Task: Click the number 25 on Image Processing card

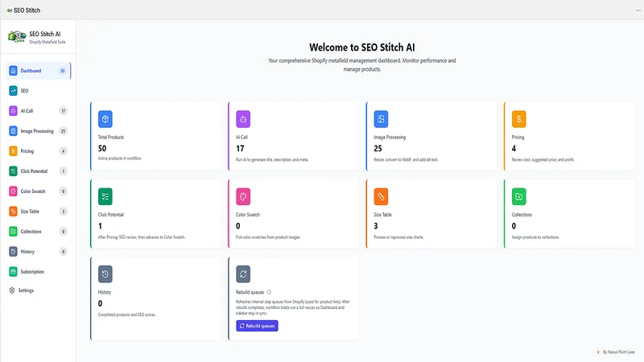Action: coord(378,149)
